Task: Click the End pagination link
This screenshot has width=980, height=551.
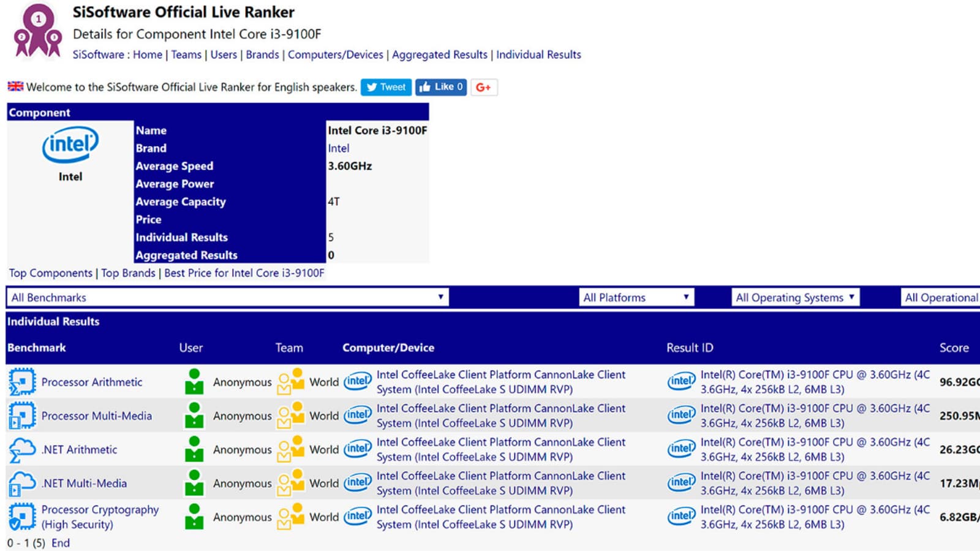Action: click(x=61, y=543)
